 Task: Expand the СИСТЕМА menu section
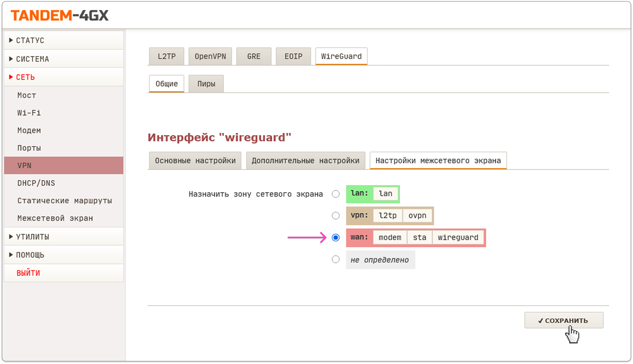pos(32,59)
